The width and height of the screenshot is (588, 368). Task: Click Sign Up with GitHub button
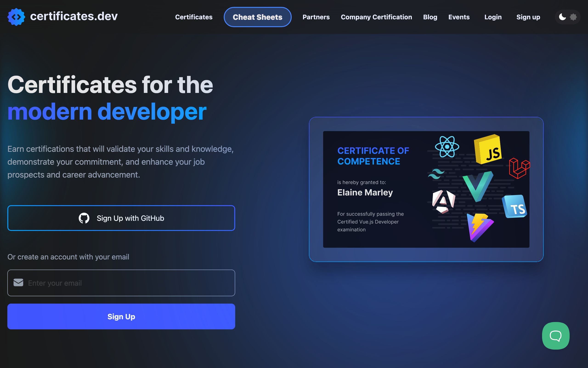[x=121, y=218]
